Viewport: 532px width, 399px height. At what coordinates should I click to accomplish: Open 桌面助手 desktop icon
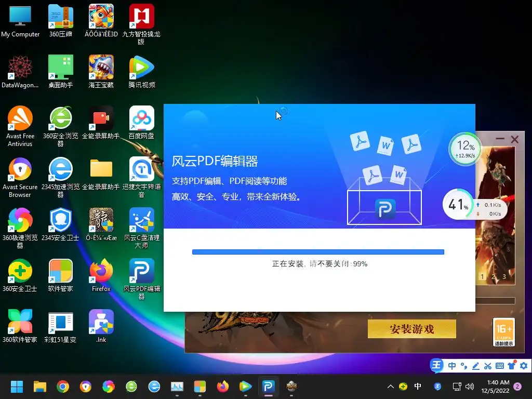coord(60,72)
